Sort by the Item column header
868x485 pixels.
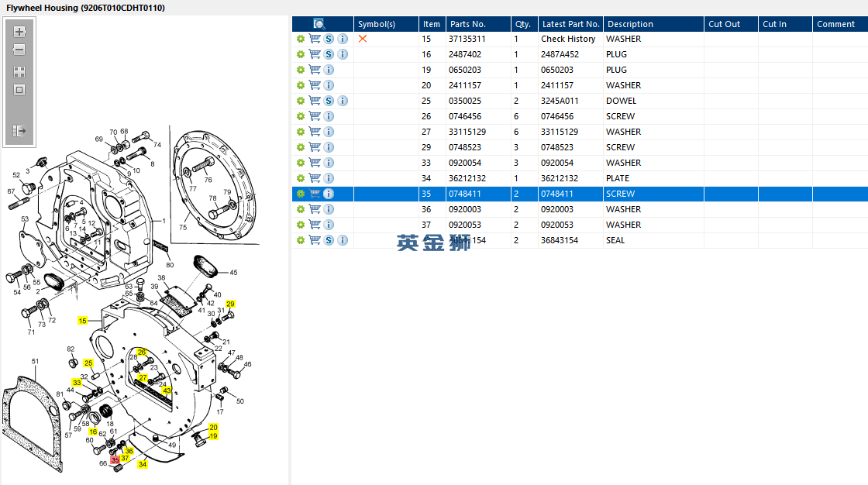(x=432, y=24)
